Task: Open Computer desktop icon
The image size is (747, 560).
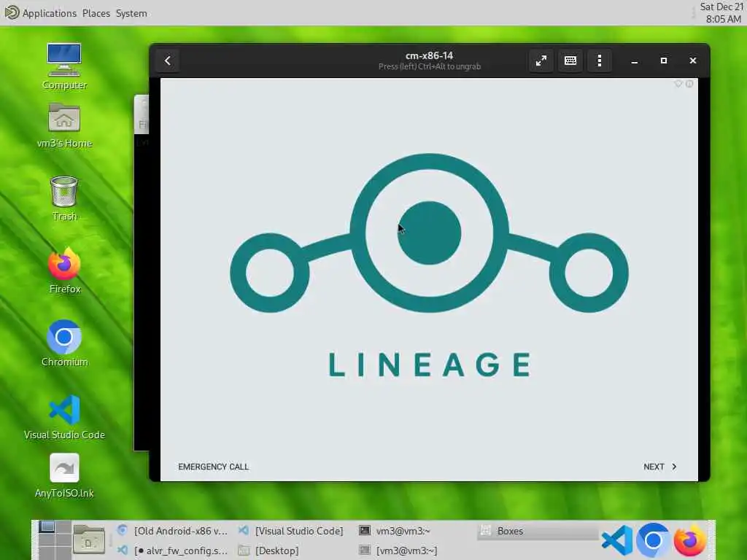Action: (x=64, y=66)
